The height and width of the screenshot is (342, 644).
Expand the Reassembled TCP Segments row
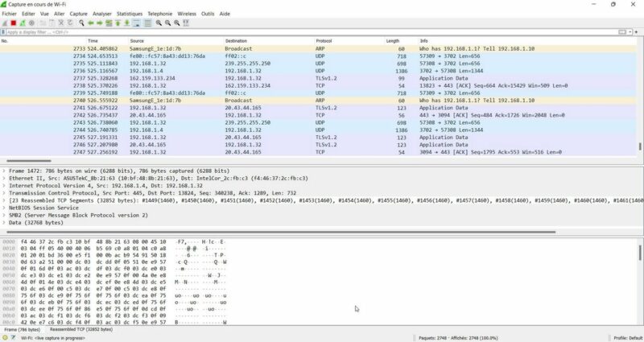point(4,200)
